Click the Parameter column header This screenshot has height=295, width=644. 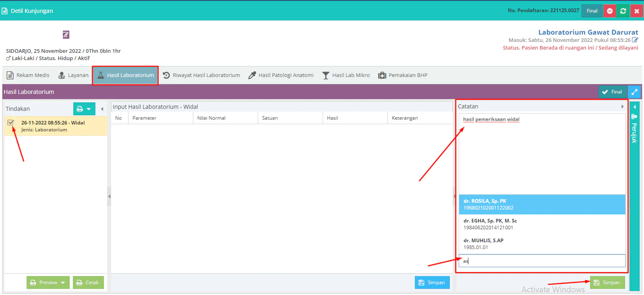point(160,118)
